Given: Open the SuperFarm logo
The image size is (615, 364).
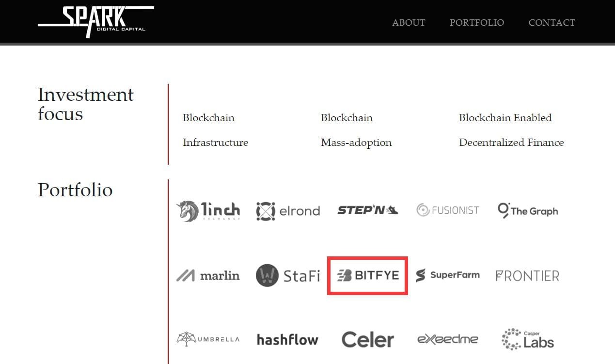Looking at the screenshot, I should coord(447,275).
